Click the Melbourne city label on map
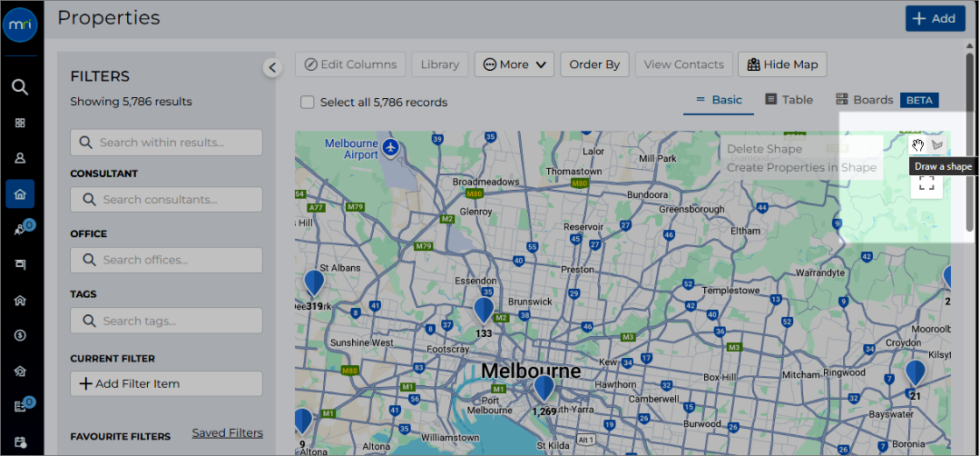Viewport: 980px width, 456px height. [531, 371]
